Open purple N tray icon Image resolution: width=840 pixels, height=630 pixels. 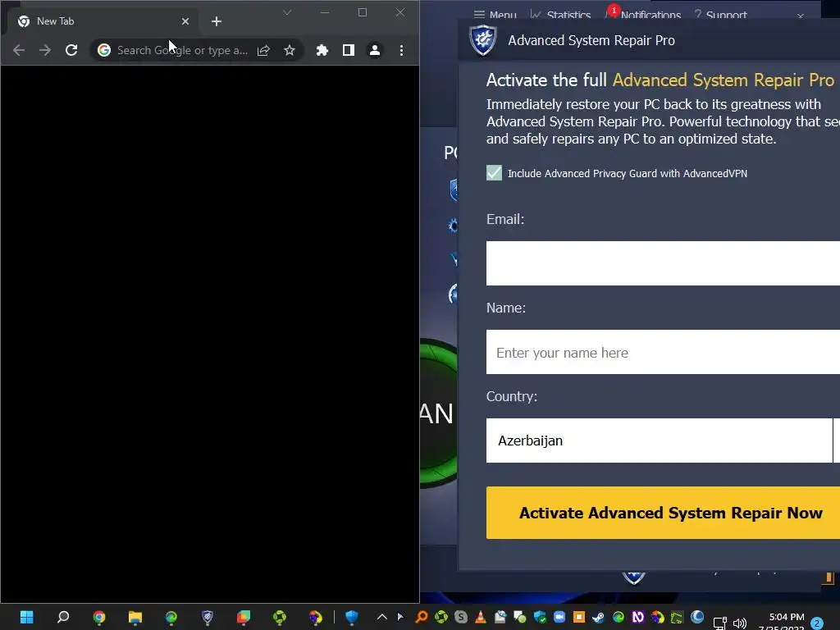tap(637, 617)
